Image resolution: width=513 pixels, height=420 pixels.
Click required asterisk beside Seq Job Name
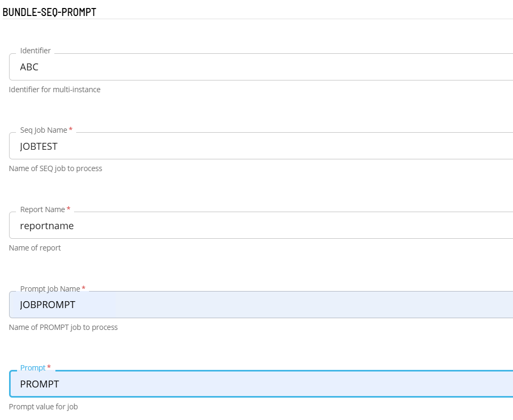(x=71, y=130)
